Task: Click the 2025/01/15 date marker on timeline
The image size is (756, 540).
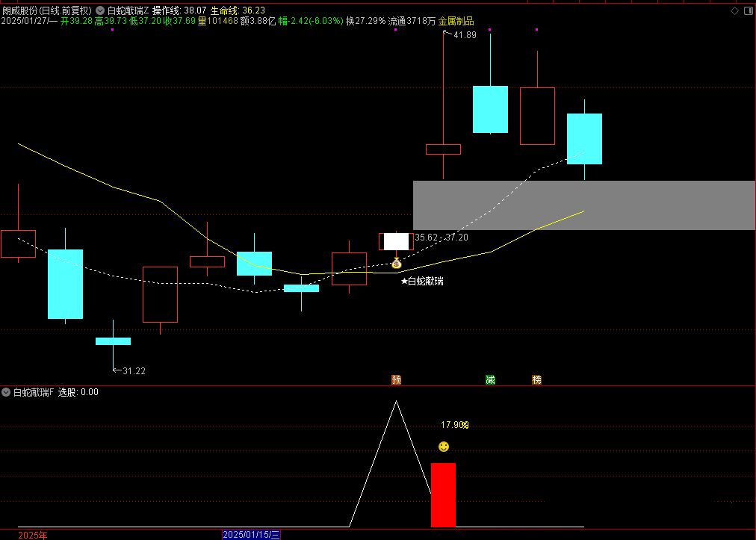Action: pyautogui.click(x=251, y=535)
